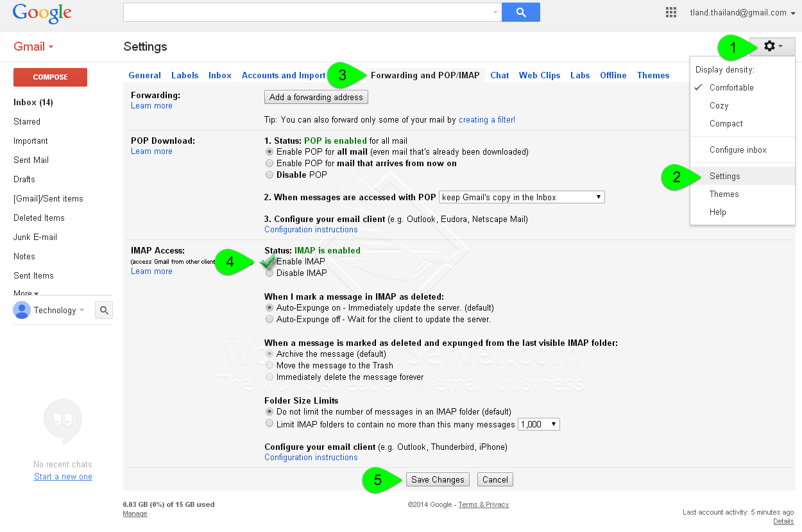Viewport: 802px width, 532px height.
Task: Click the Google logo
Action: coord(41,13)
